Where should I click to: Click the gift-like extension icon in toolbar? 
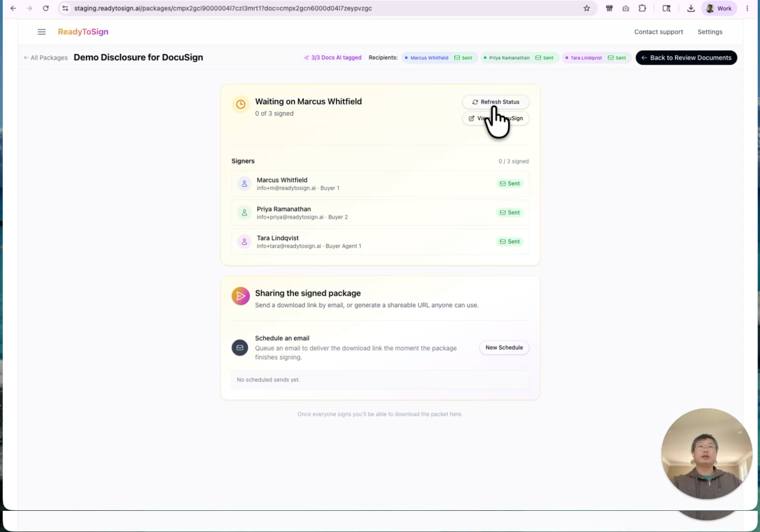pos(610,8)
